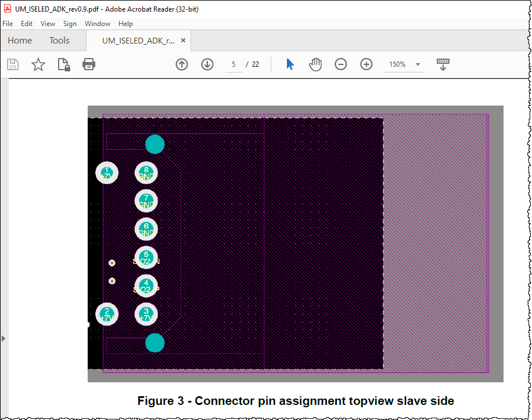Close the UM_ISELED_ADK document tab
532x420 pixels.
[x=183, y=41]
